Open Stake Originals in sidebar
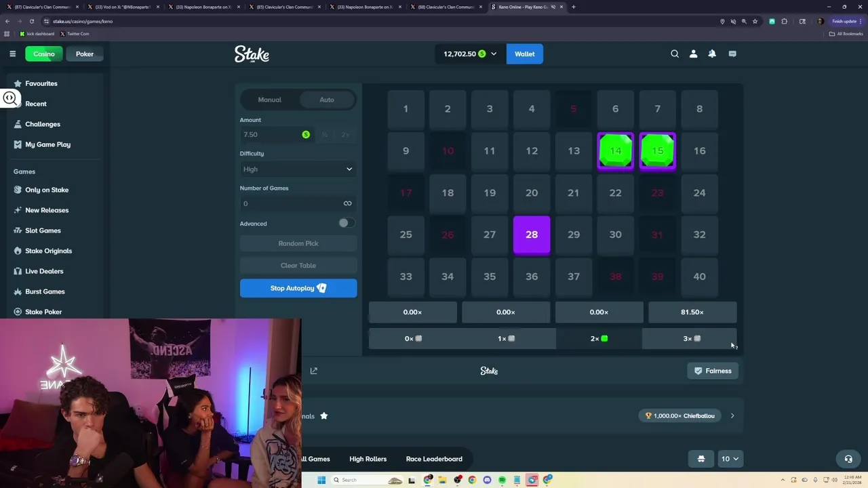868x488 pixels. tap(48, 251)
